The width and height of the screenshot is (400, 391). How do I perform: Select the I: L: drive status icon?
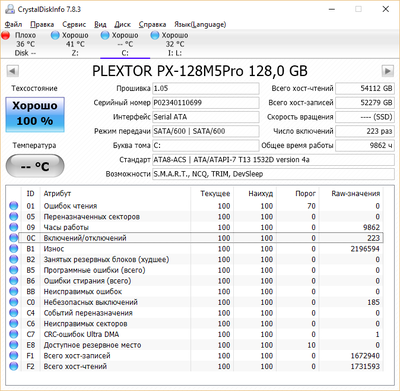[x=155, y=35]
